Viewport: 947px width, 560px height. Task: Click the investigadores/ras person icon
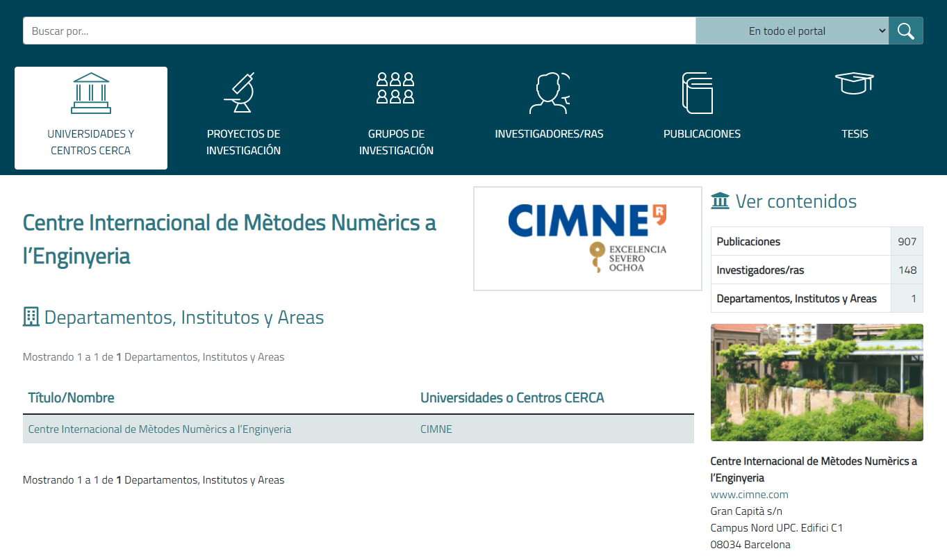(x=549, y=93)
